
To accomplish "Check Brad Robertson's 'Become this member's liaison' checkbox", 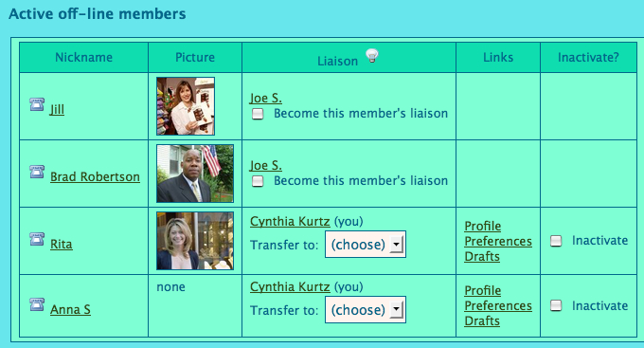I will 258,181.
